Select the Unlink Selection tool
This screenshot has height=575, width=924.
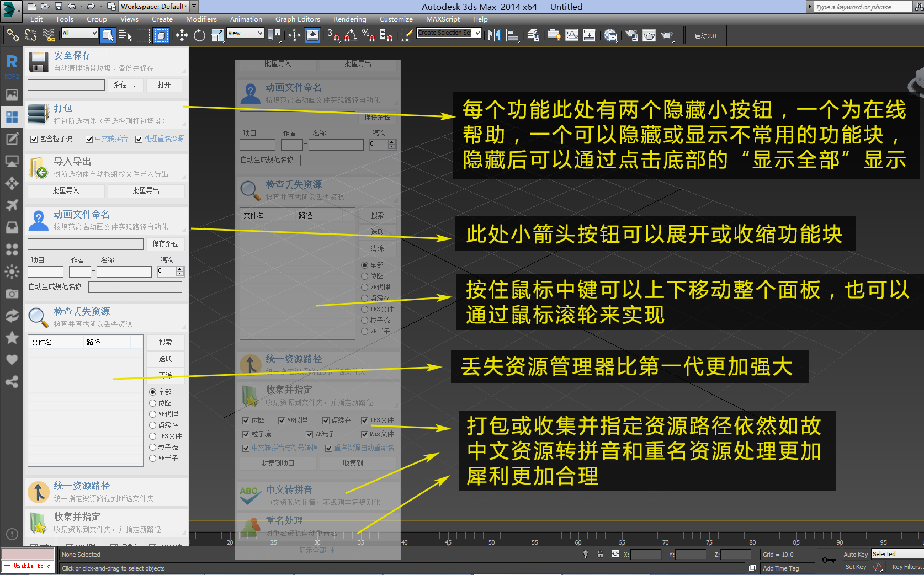31,35
